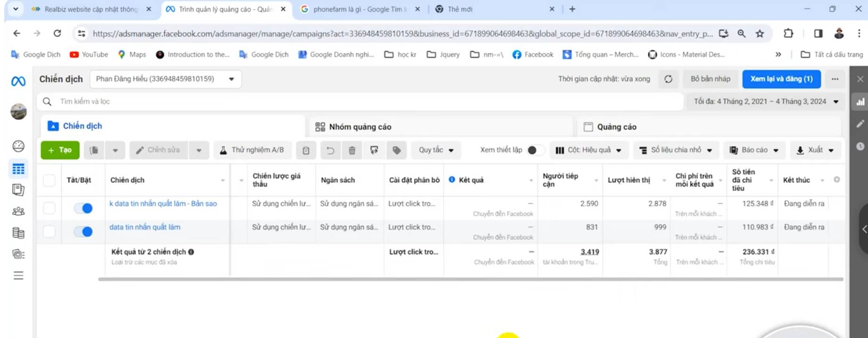Toggle the 'Xem thiết lập' switch
The image size is (868, 338).
(534, 150)
